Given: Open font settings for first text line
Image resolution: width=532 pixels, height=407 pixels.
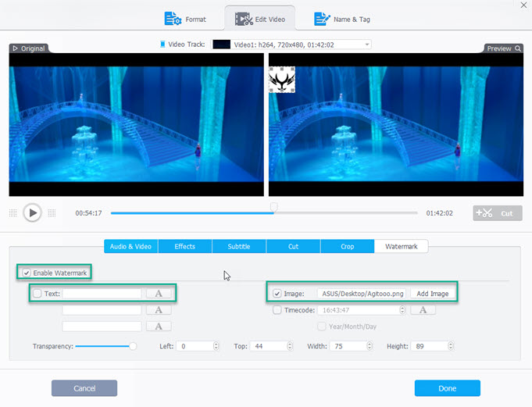Looking at the screenshot, I should (159, 294).
